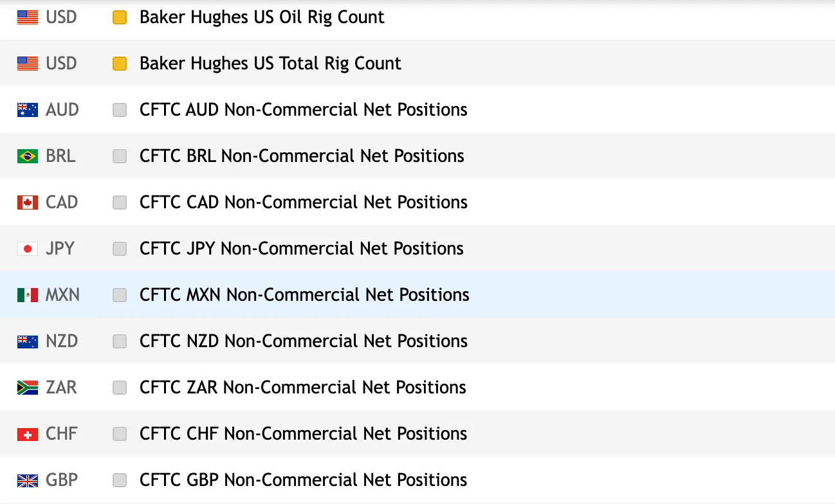Screen dimensions: 835x504
Task: Select the CFTC GBP Non-Commercial Net Positions event
Action: click(304, 480)
